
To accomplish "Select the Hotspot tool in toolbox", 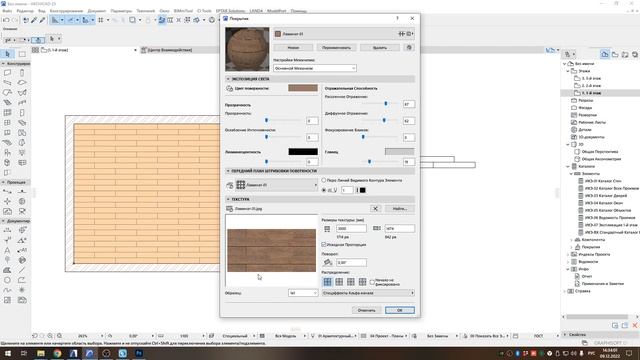I will (x=22, y=290).
